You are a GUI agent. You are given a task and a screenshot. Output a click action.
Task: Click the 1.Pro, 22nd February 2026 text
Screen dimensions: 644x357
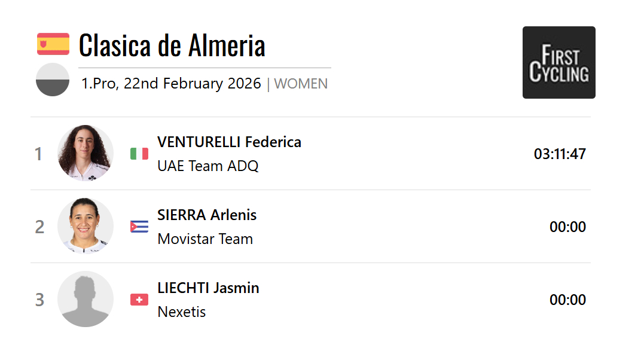coord(171,84)
